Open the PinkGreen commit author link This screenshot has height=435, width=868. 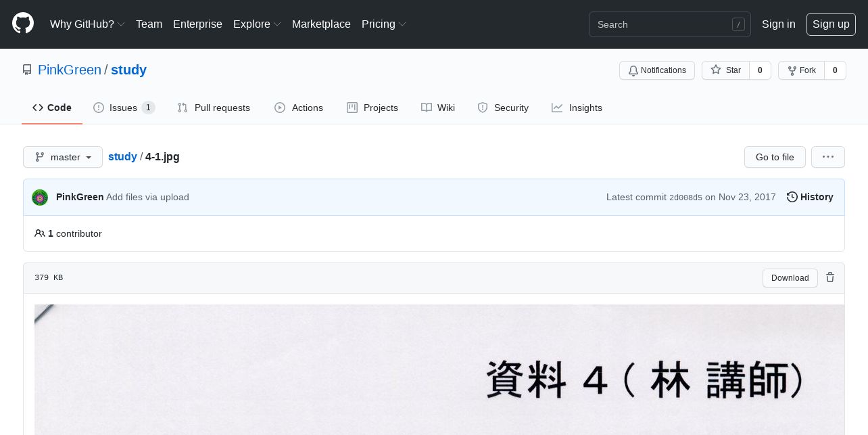click(x=80, y=197)
